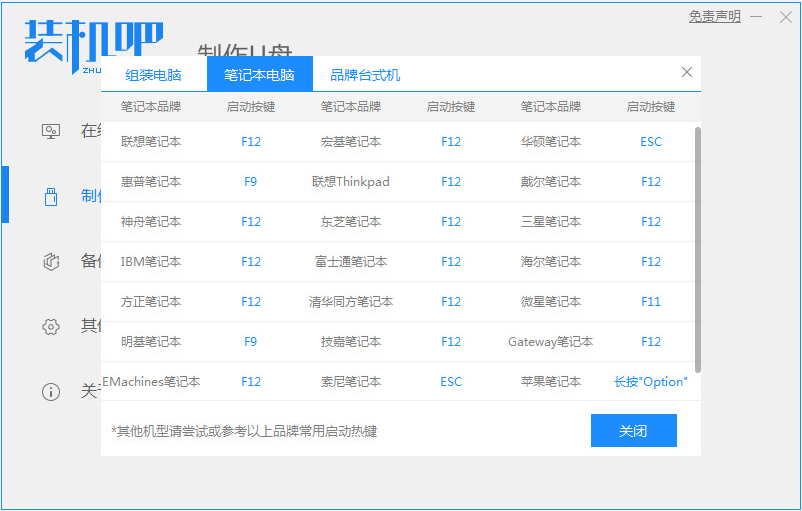Close the hotkey dialog with X icon
802x511 pixels.
tap(686, 72)
